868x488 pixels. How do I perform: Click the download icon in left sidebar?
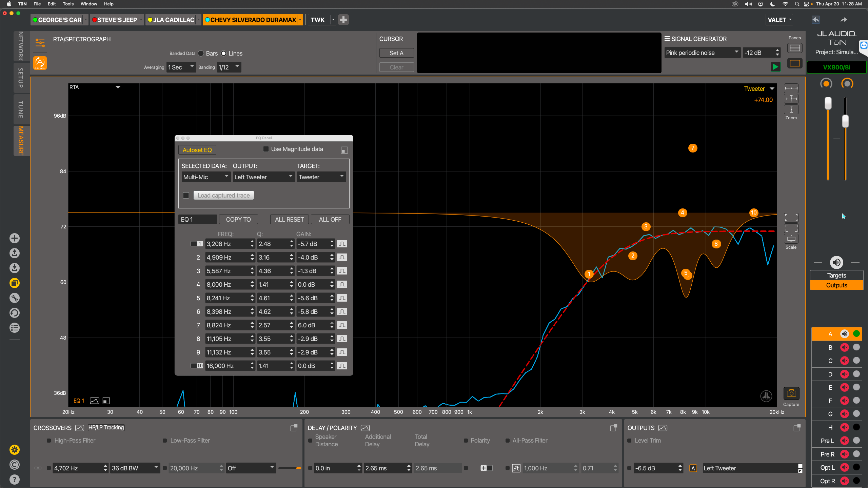click(x=14, y=268)
